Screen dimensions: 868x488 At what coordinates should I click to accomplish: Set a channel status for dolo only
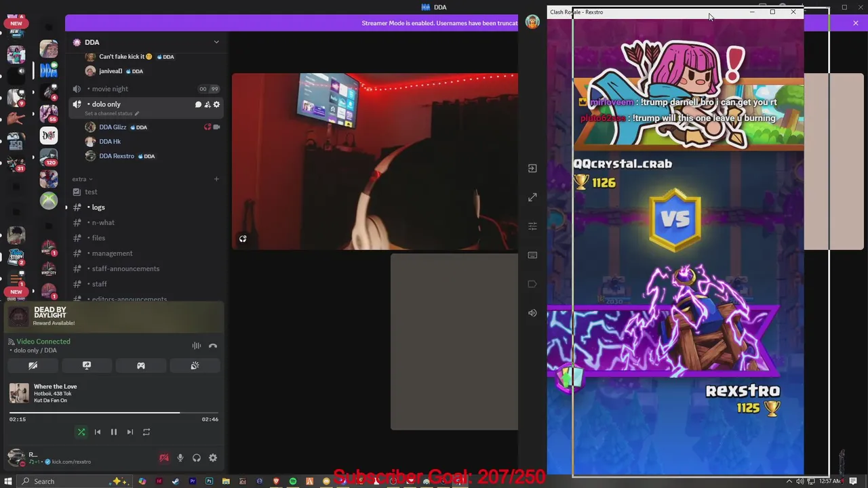(112, 113)
